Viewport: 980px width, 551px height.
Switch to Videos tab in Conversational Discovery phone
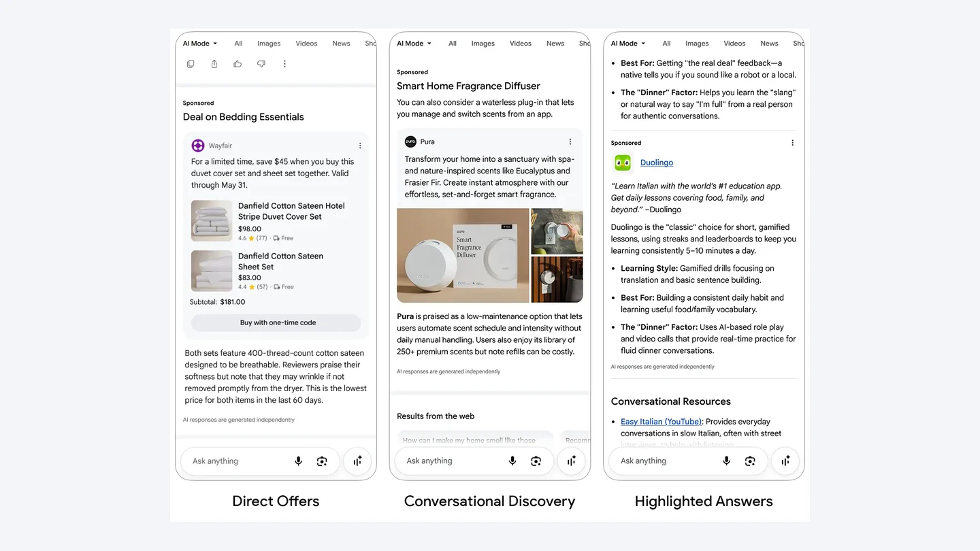(521, 44)
